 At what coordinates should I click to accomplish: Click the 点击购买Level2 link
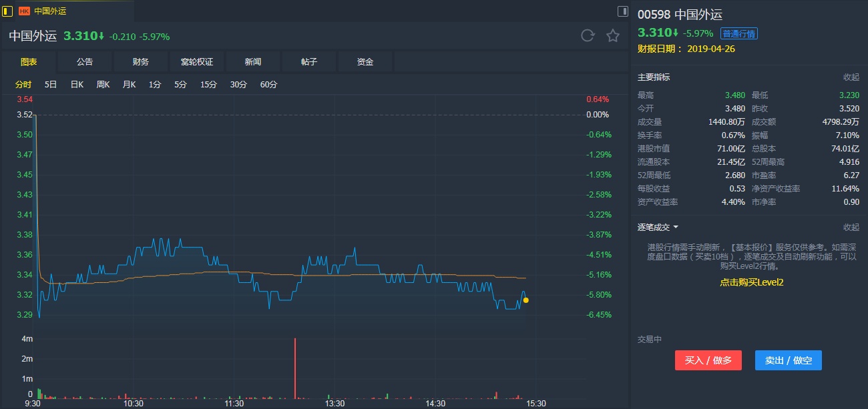751,282
